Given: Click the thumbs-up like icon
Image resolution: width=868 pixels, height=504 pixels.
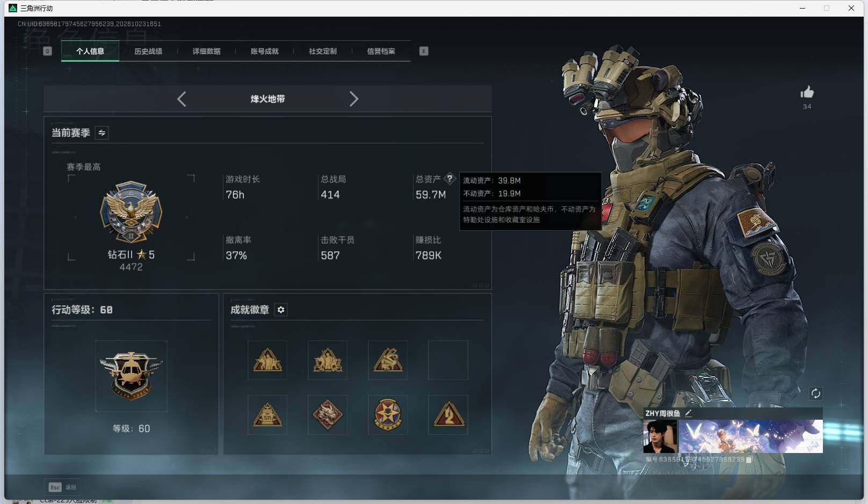Looking at the screenshot, I should (807, 92).
